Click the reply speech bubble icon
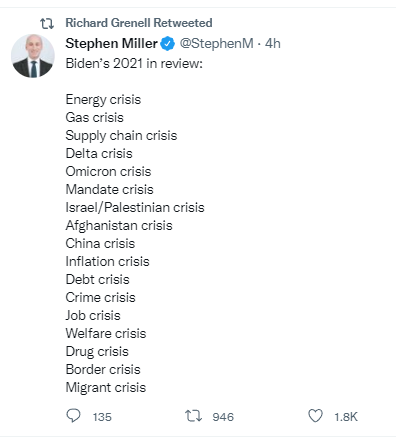396x441 pixels. point(73,416)
